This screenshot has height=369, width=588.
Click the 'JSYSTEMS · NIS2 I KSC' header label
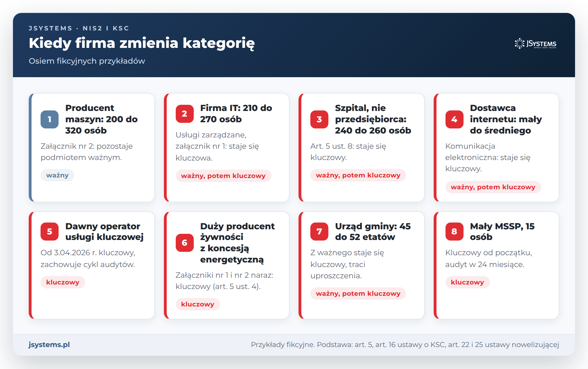point(79,28)
